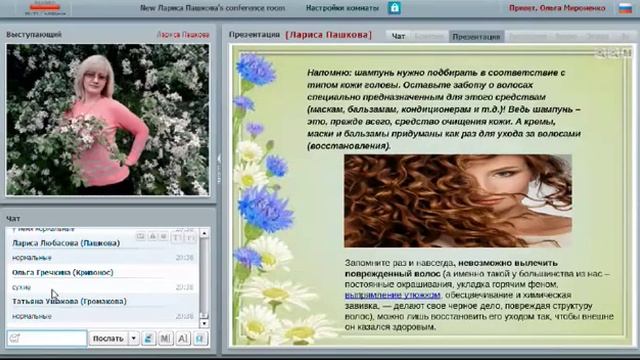Screen dimensions: 640x360
Task: Click the 'Выступающий' panel header
Action: 34,35
